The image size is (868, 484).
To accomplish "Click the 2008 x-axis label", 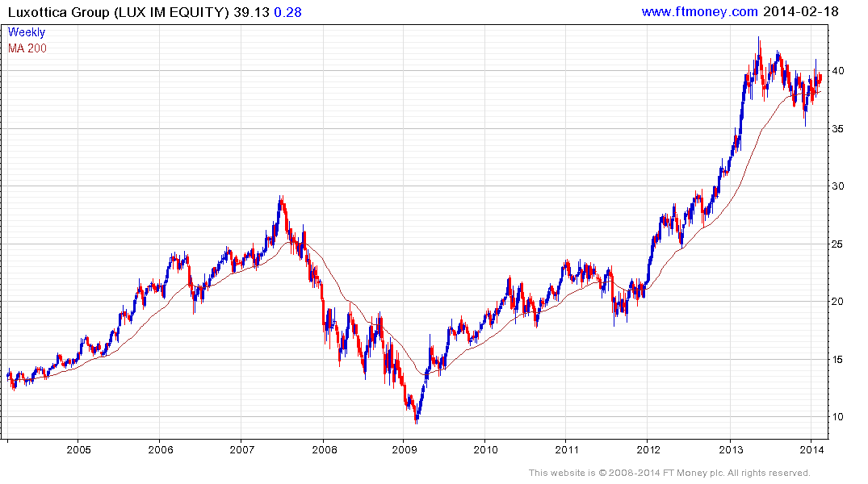I will pos(325,449).
